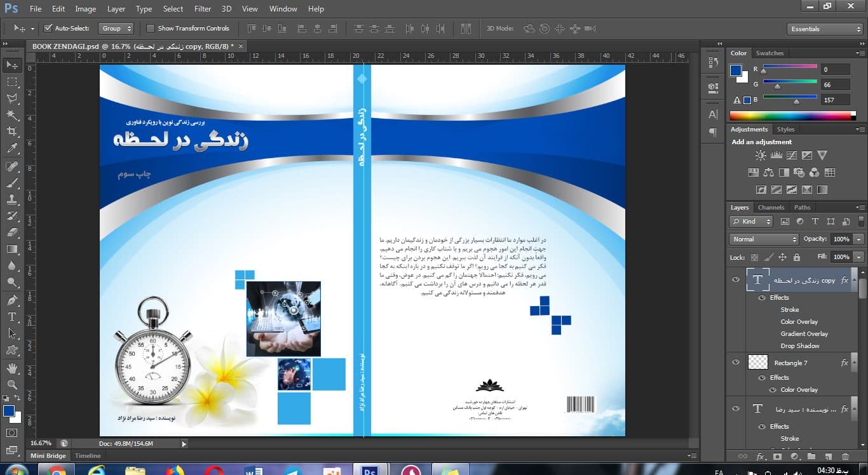Image resolution: width=868 pixels, height=475 pixels.
Task: Select the Lasso tool
Action: coord(12,98)
